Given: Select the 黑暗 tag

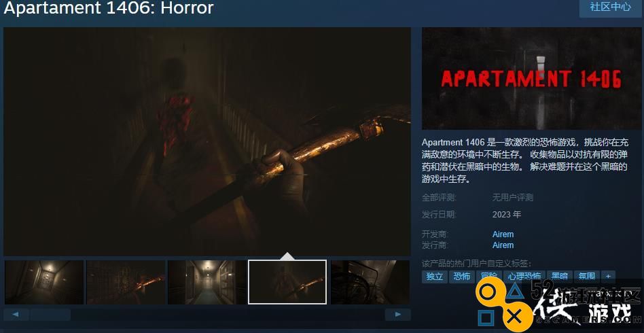Looking at the screenshot, I should pos(559,277).
